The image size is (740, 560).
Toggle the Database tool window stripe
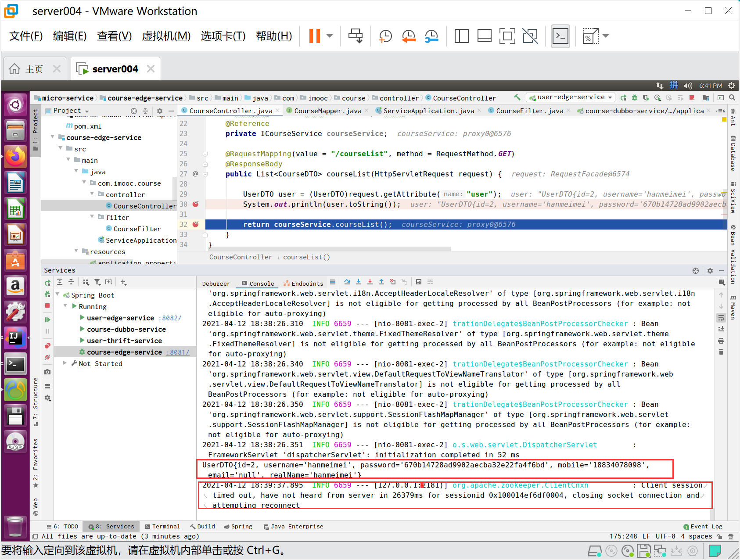[733, 154]
